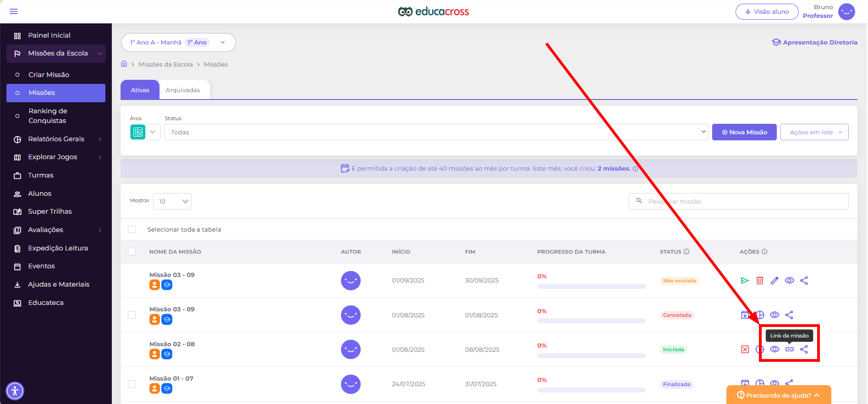This screenshot has width=868, height=404.
Task: Click the Pesquisar missão field
Action: 739,201
